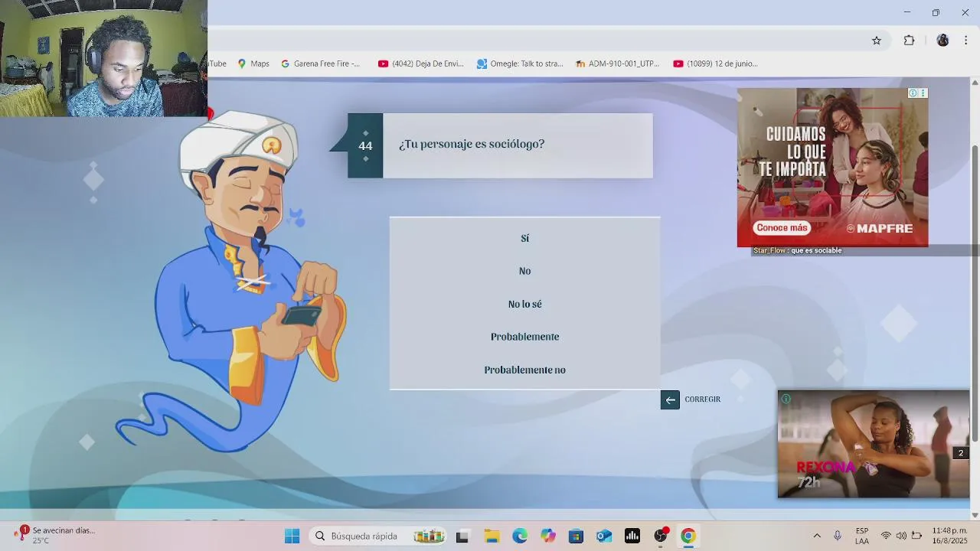Click the info icon on Rexona video ad
Image resolution: width=980 pixels, height=551 pixels.
click(786, 399)
